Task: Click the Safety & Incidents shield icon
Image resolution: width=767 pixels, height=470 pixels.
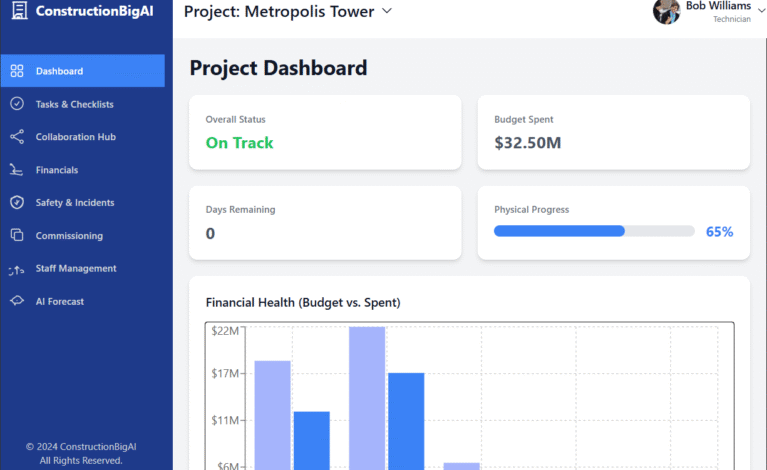Action: click(17, 203)
